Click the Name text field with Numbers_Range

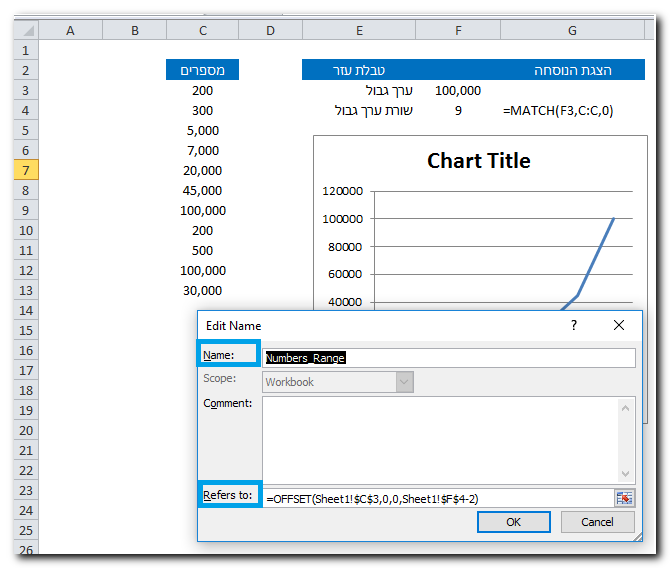click(448, 357)
